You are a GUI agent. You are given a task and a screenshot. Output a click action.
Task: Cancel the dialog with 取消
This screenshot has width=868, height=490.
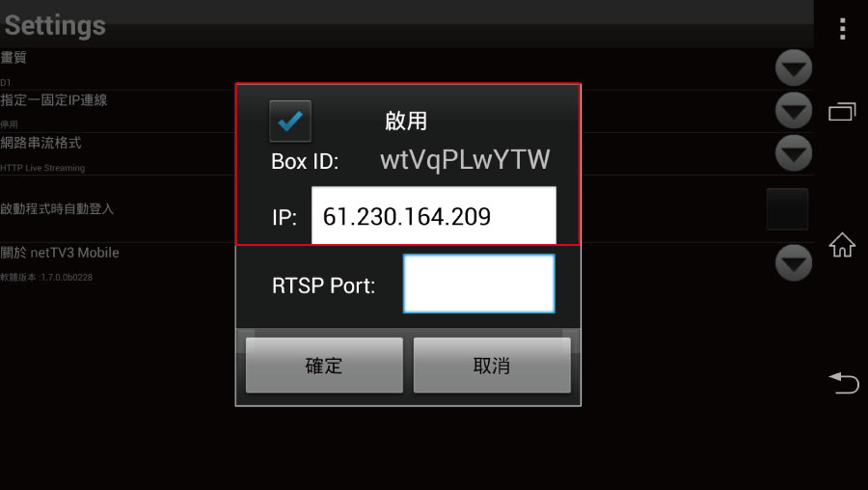(492, 366)
